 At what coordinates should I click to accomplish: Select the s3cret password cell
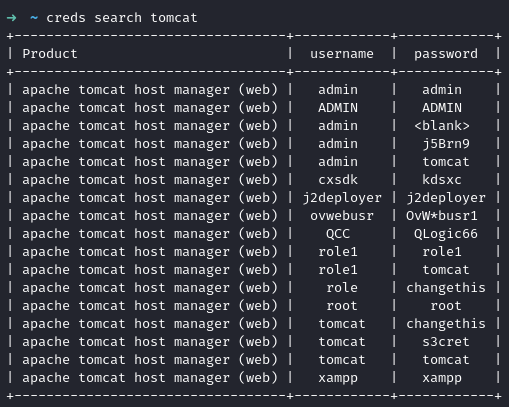click(x=446, y=342)
